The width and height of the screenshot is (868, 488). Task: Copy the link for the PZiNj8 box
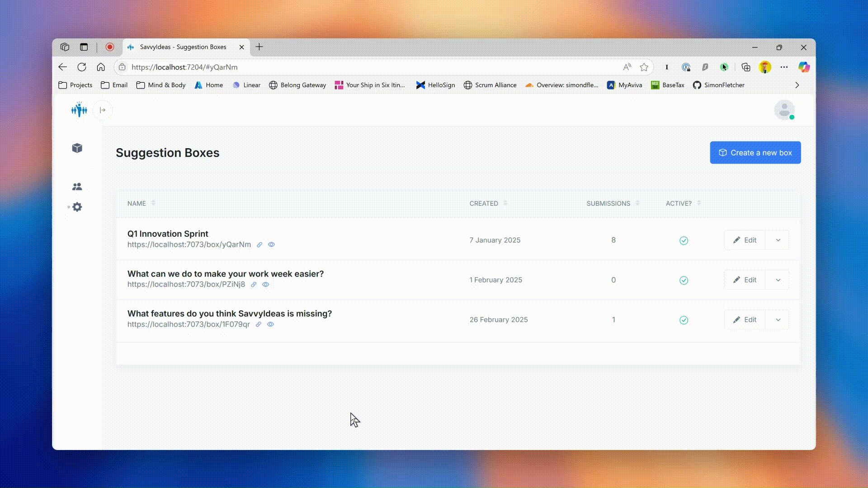[254, 284]
